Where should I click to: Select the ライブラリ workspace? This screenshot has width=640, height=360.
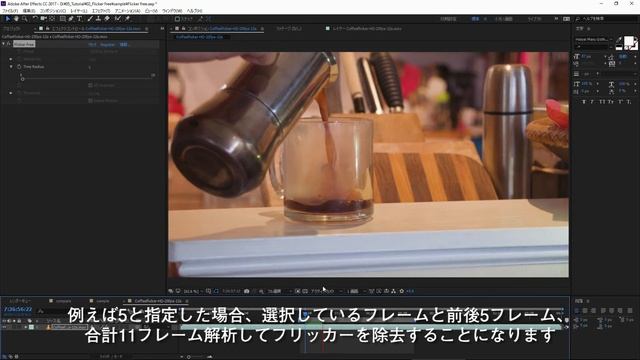coord(534,19)
